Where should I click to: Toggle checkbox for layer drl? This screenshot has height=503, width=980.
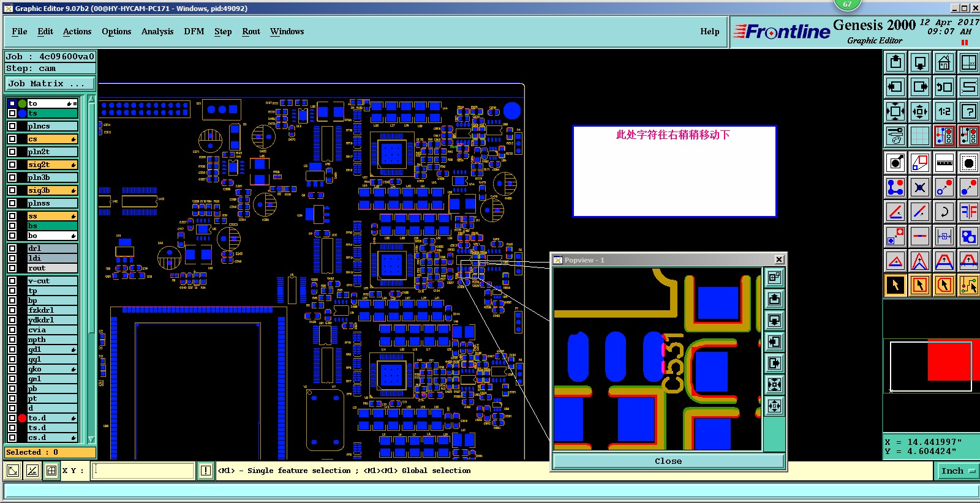click(x=12, y=248)
